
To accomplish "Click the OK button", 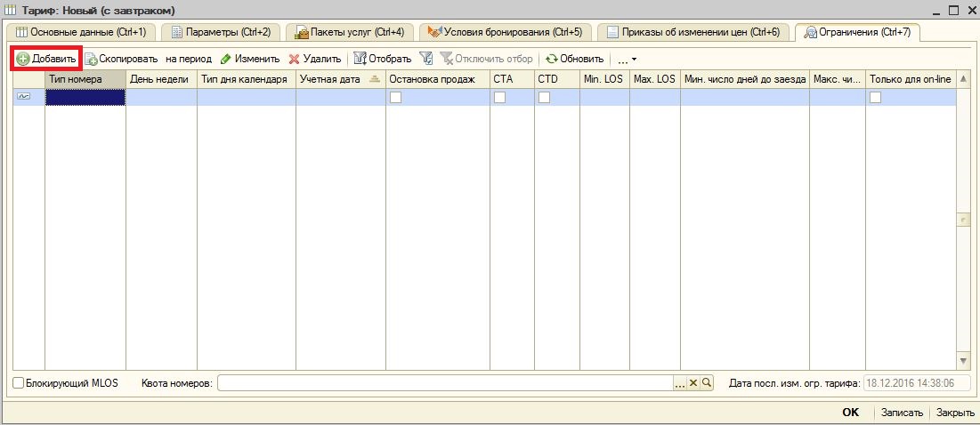I will 851,413.
